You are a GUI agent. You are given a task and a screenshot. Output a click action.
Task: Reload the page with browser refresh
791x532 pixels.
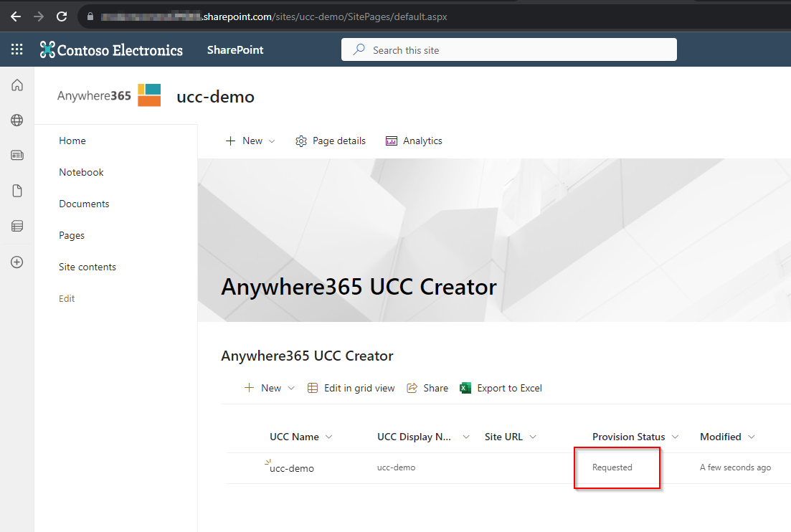(x=62, y=16)
